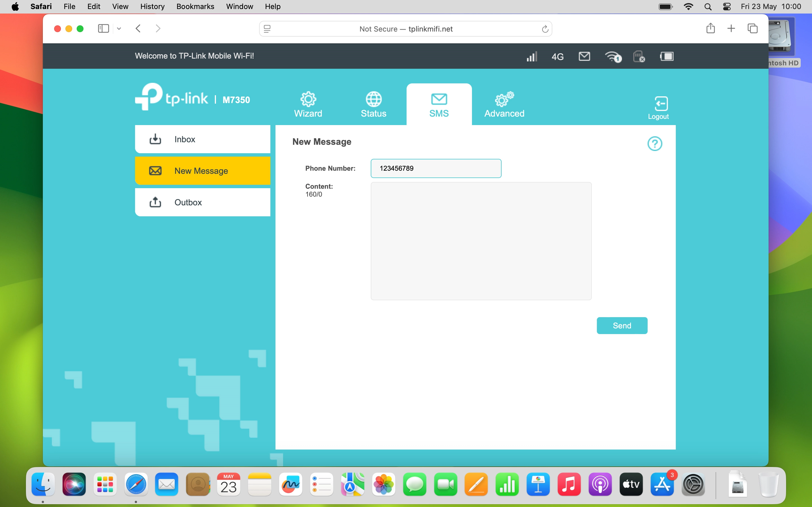Click the Wi-Fi clients icon showing one connection
Viewport: 812px width, 507px height.
pyautogui.click(x=613, y=57)
